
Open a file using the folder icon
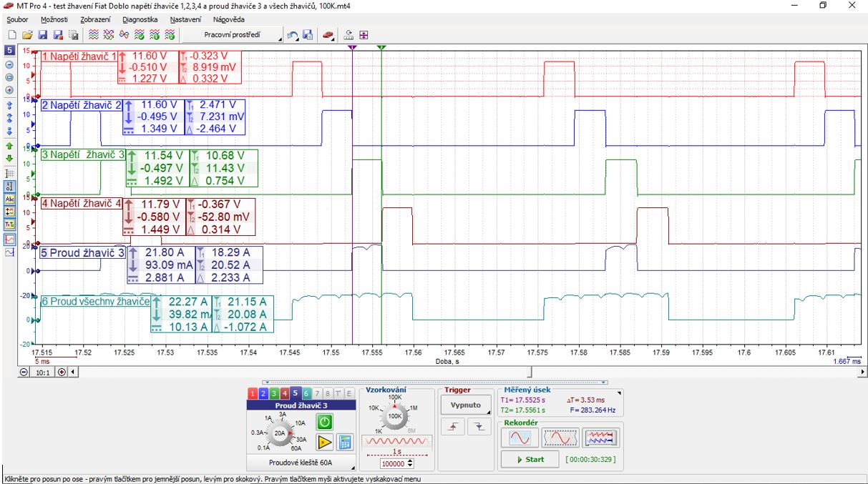27,35
